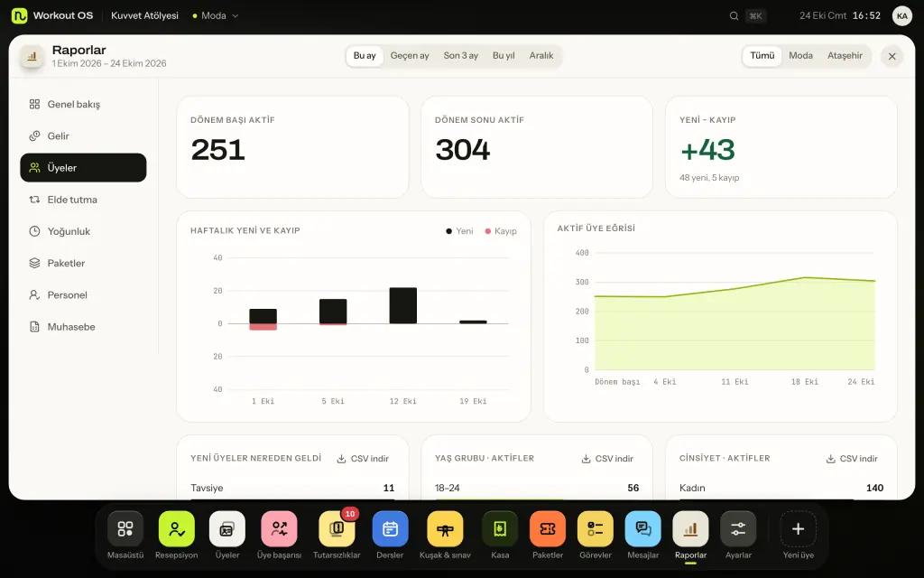Click the search magnifier icon
This screenshot has height=578, width=924.
click(734, 16)
